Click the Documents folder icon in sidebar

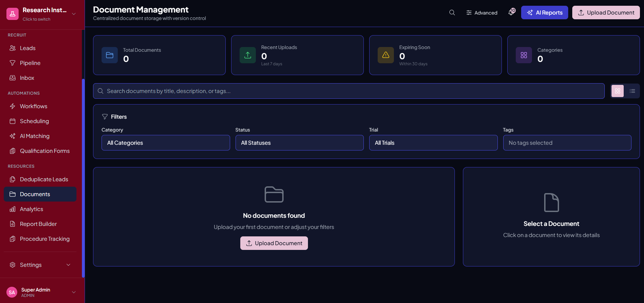click(x=13, y=194)
